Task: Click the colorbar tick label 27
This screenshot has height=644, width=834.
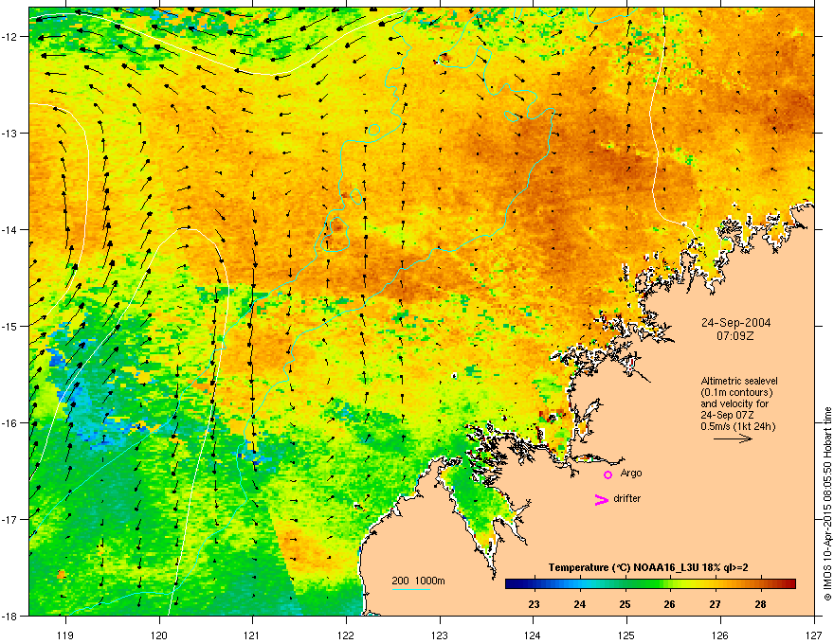Action: (715, 604)
